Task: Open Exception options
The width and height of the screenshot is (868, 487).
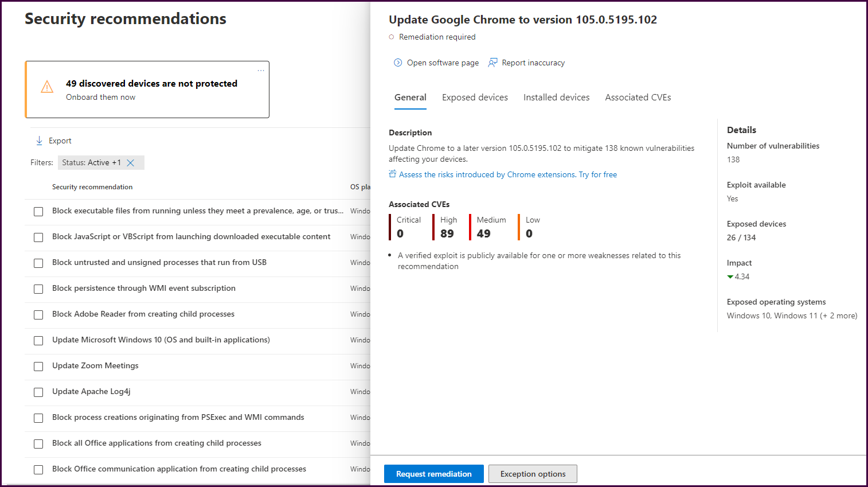Action: (532, 473)
